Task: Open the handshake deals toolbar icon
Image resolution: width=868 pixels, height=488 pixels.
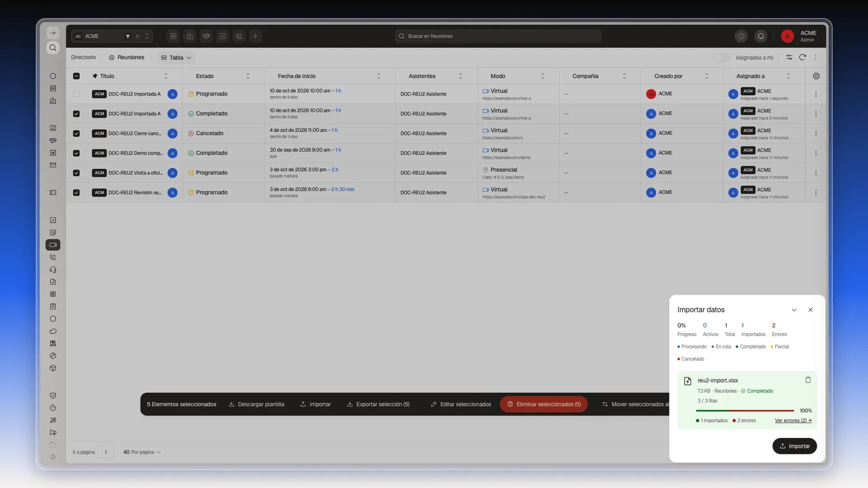Action: click(x=206, y=36)
